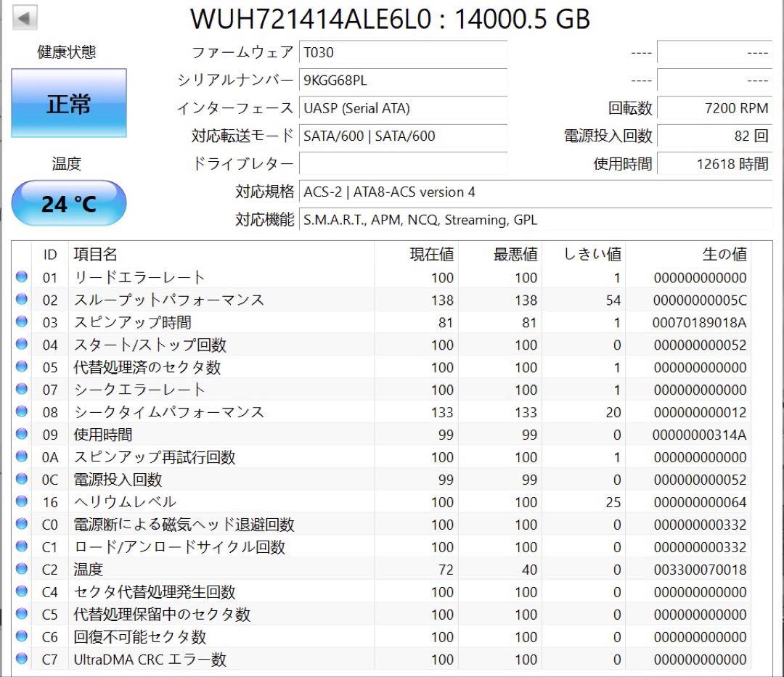Click the status indicator for 温度 attribute C2

pos(22,569)
